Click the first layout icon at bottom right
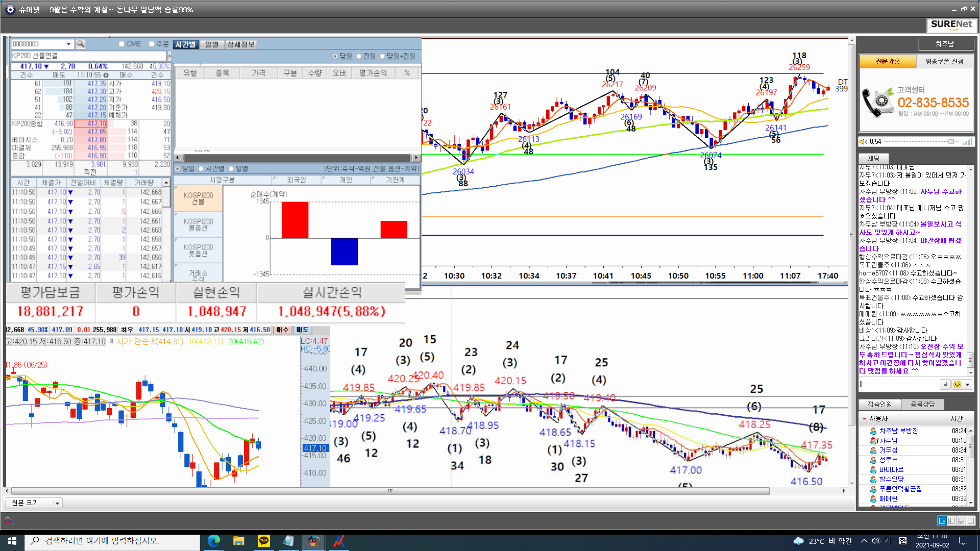 pos(942,521)
